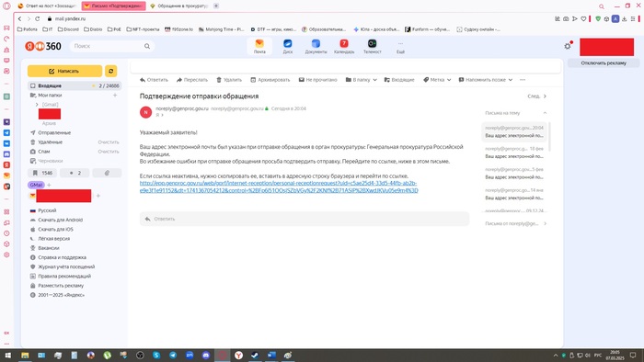
Task: Open Steam from the taskbar
Action: pyautogui.click(x=255, y=356)
